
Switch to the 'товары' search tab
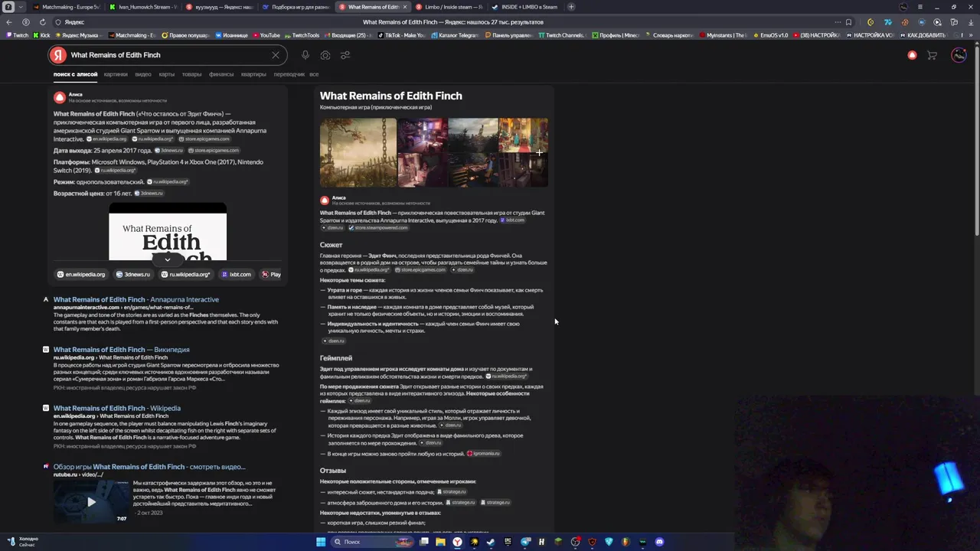pos(191,74)
